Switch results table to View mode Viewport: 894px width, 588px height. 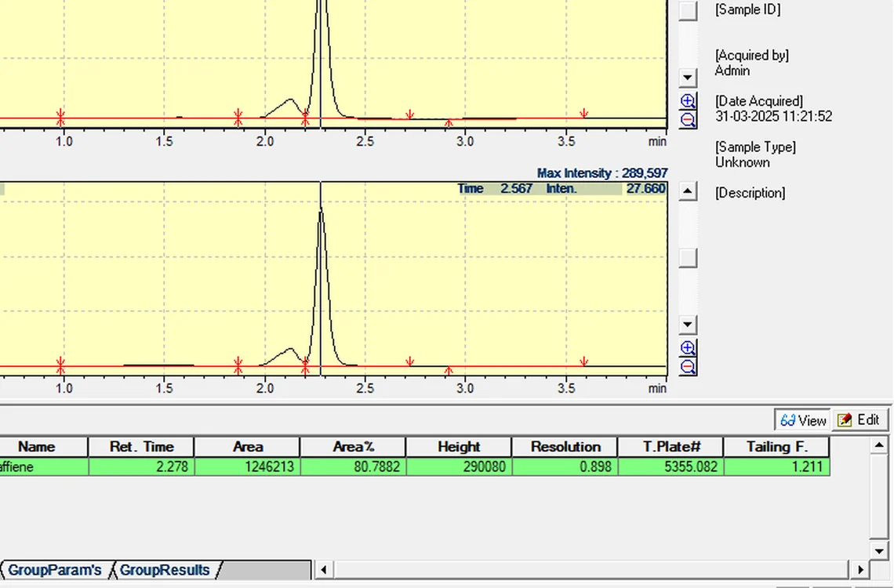pos(803,420)
